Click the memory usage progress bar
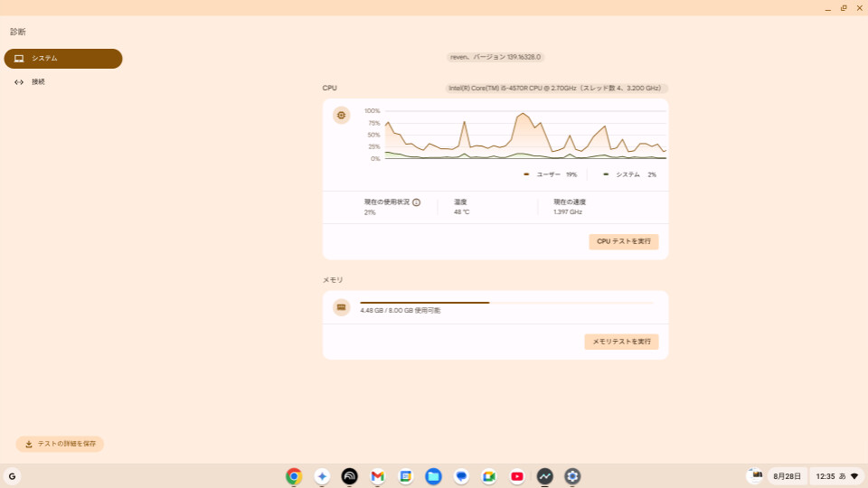 coord(506,303)
